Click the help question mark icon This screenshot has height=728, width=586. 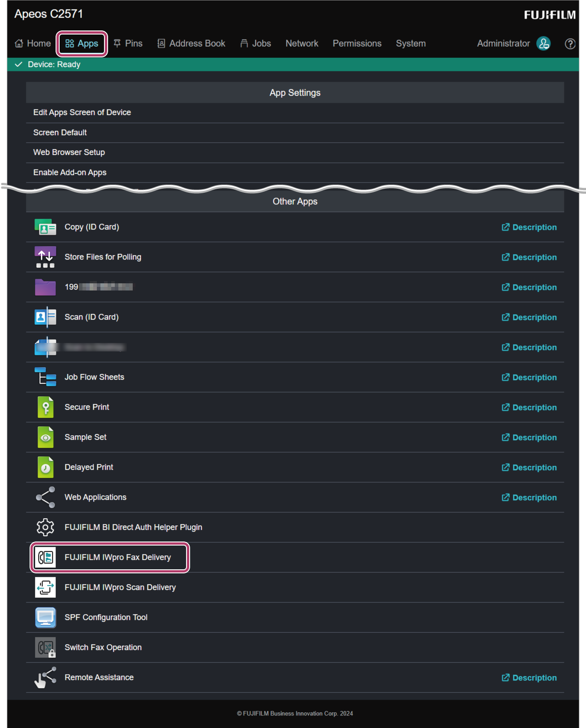(570, 43)
